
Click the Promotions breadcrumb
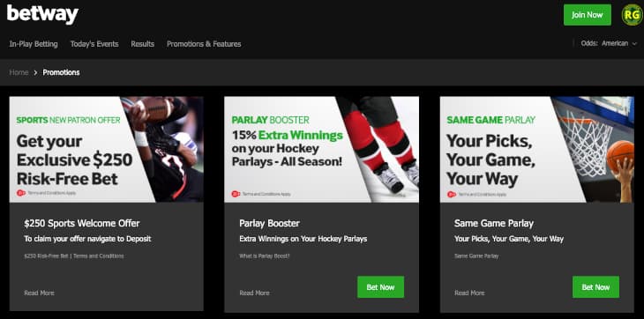click(61, 72)
